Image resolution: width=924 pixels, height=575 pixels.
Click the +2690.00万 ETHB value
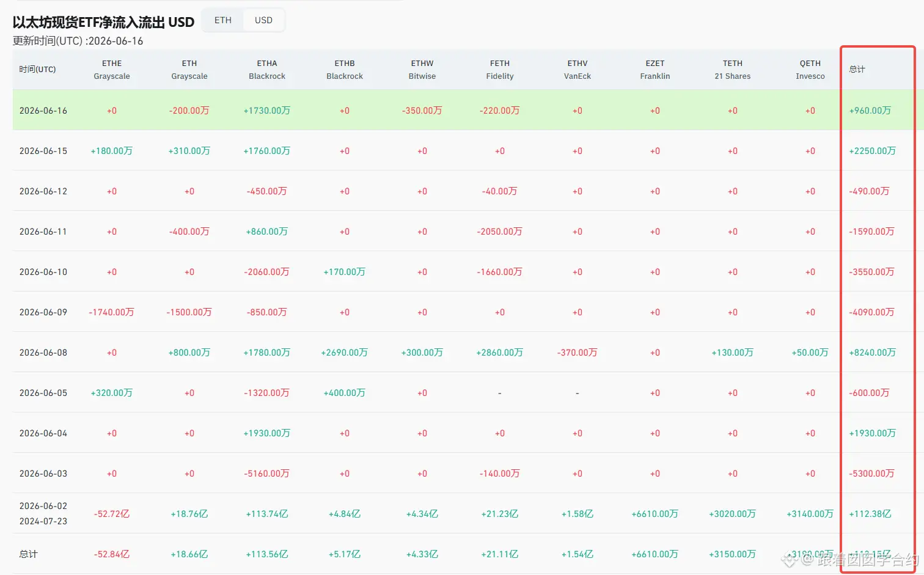tap(345, 353)
